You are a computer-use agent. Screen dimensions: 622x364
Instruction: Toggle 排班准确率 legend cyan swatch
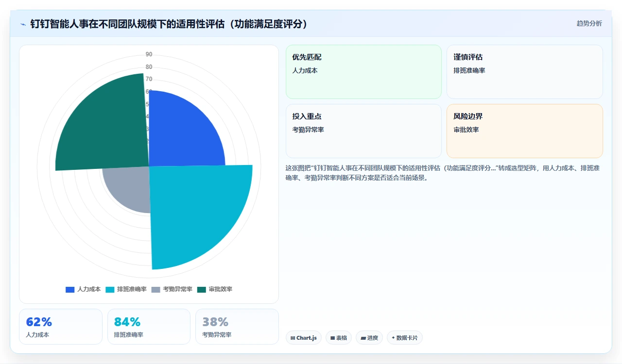click(x=110, y=289)
